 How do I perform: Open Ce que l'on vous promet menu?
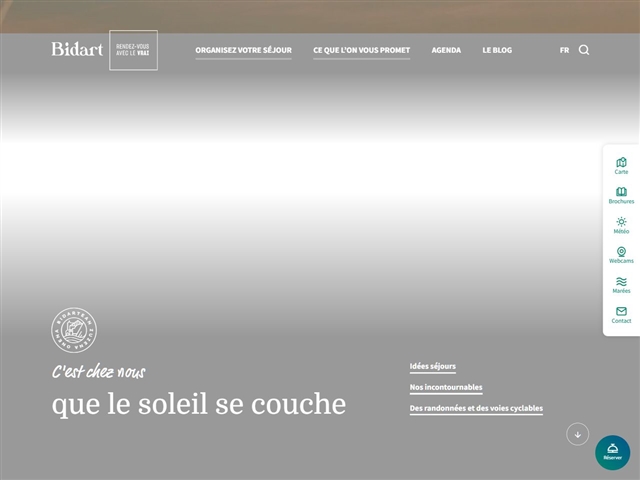361,51
